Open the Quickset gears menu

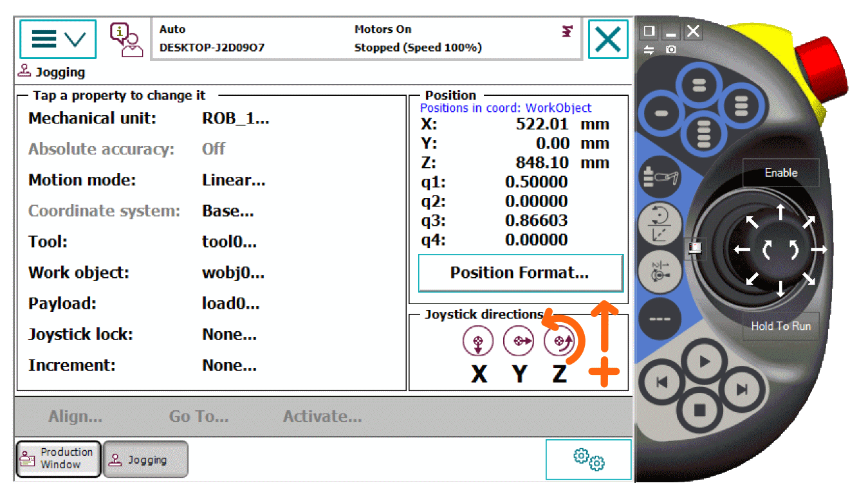(588, 459)
